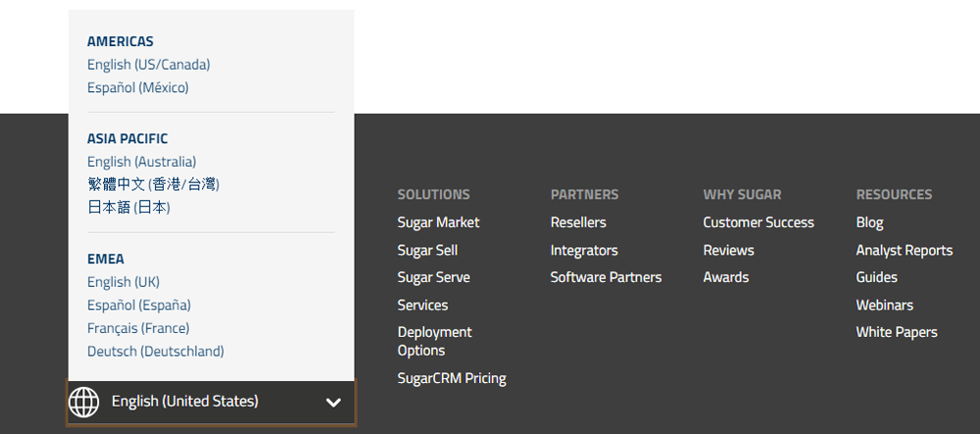The width and height of the screenshot is (980, 434).
Task: Click the globe icon in language selector
Action: [83, 402]
